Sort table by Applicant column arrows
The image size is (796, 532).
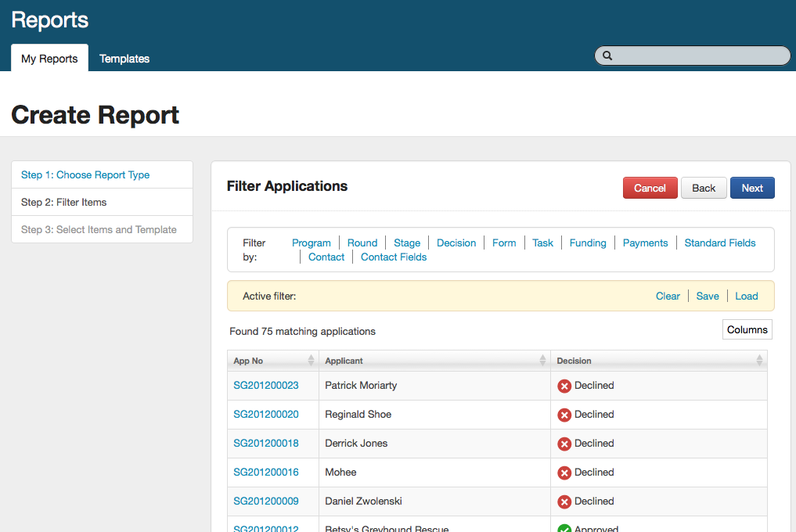(x=542, y=361)
